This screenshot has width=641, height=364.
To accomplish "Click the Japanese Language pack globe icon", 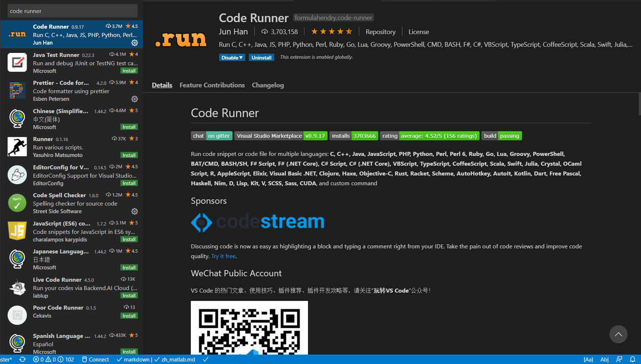I will pyautogui.click(x=17, y=259).
